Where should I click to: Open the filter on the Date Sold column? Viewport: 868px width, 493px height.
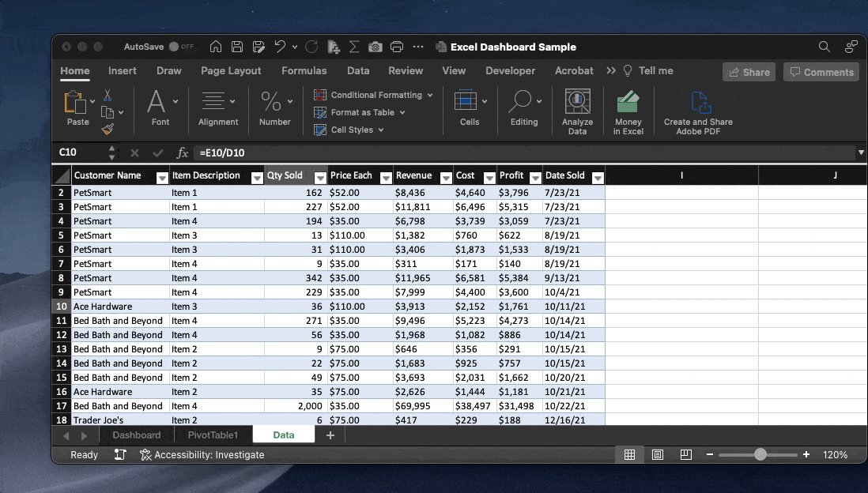point(598,178)
